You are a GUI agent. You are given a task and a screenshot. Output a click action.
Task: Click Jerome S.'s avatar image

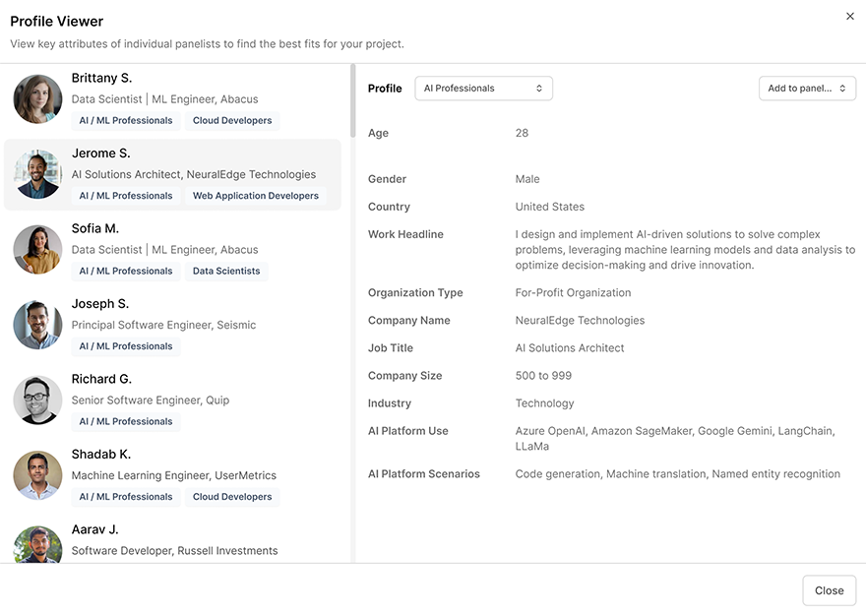[x=36, y=173]
